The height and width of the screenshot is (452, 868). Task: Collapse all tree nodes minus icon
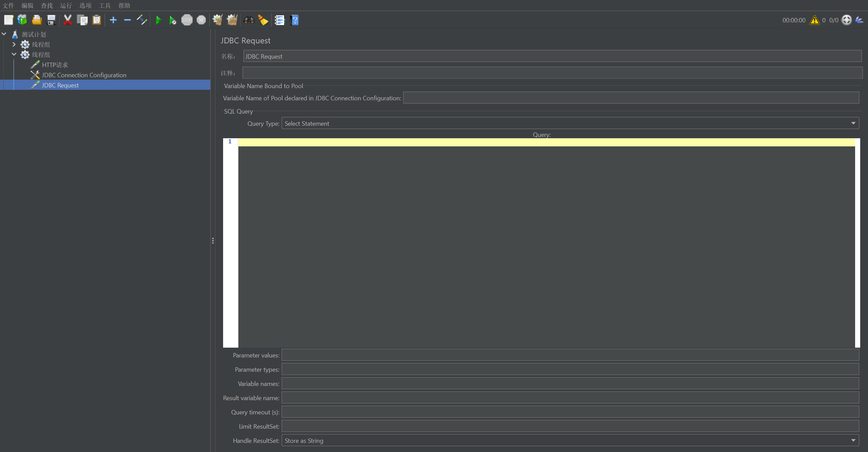pos(127,20)
